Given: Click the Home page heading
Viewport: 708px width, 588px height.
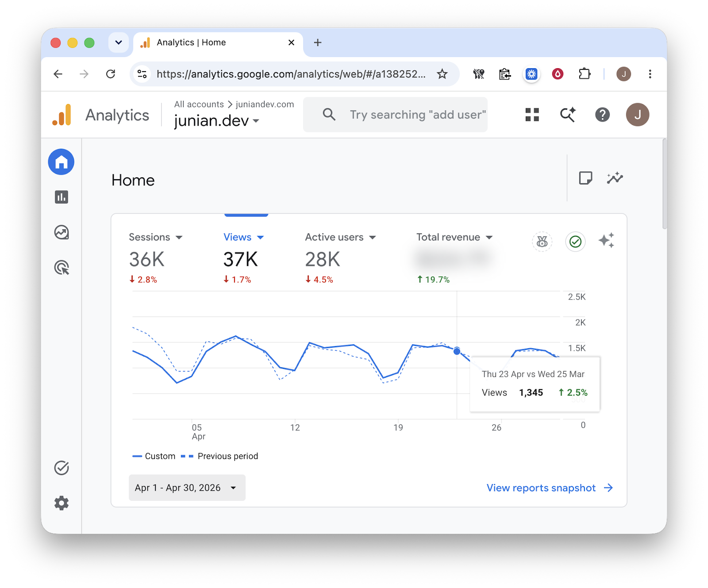Looking at the screenshot, I should pos(133,180).
